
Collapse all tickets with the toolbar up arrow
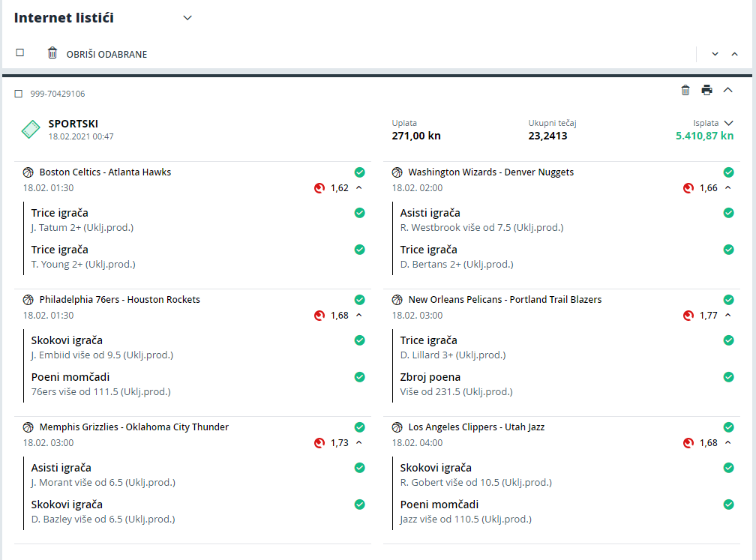tap(734, 54)
